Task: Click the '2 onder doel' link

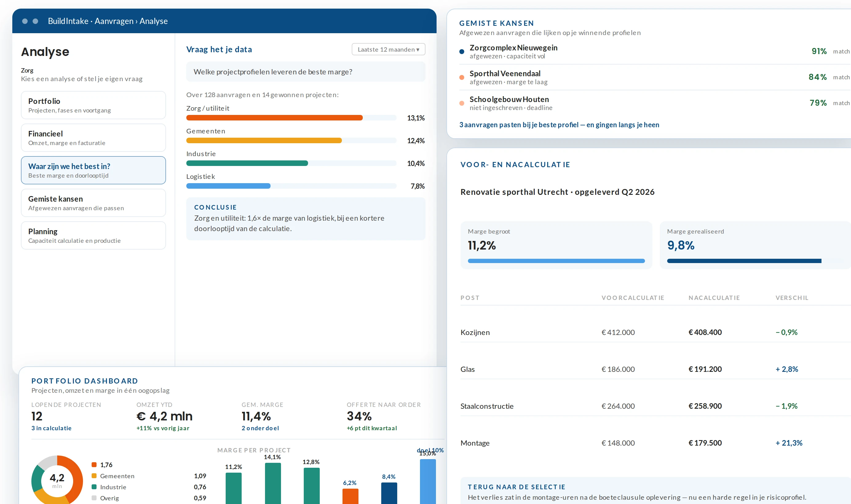Action: click(260, 428)
